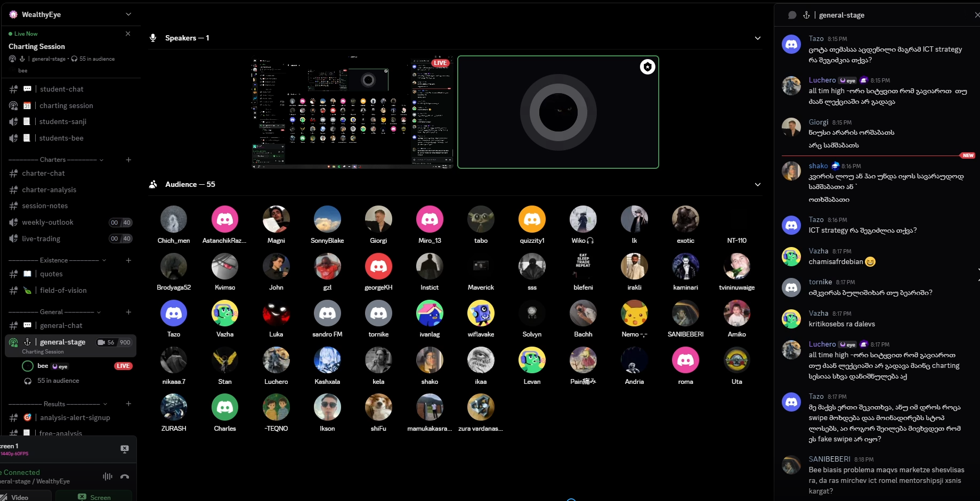Click the plus icon beside the Charters category
The height and width of the screenshot is (501, 980).
128,160
